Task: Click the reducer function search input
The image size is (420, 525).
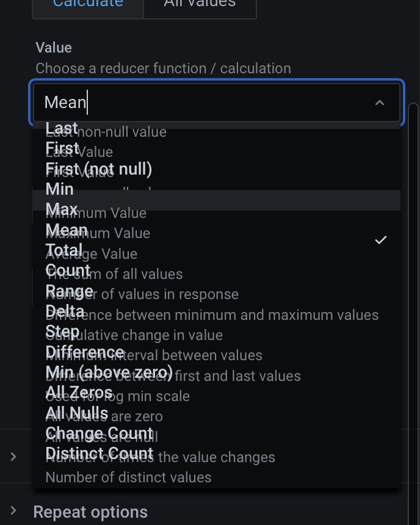Action: click(183, 102)
